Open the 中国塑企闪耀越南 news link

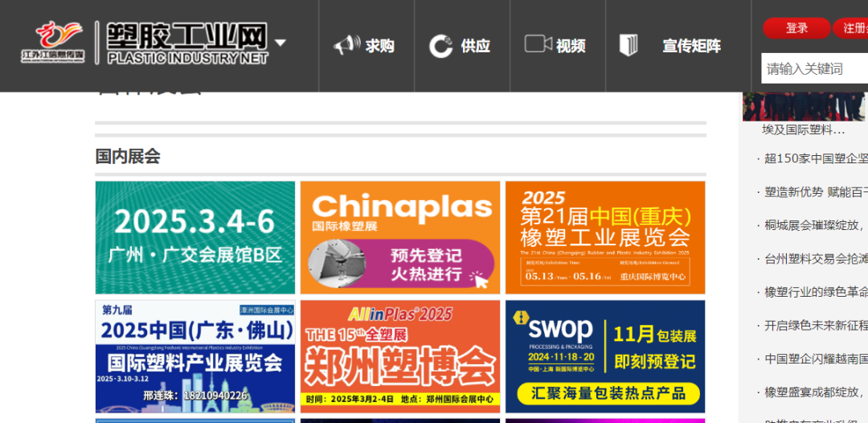coord(815,359)
